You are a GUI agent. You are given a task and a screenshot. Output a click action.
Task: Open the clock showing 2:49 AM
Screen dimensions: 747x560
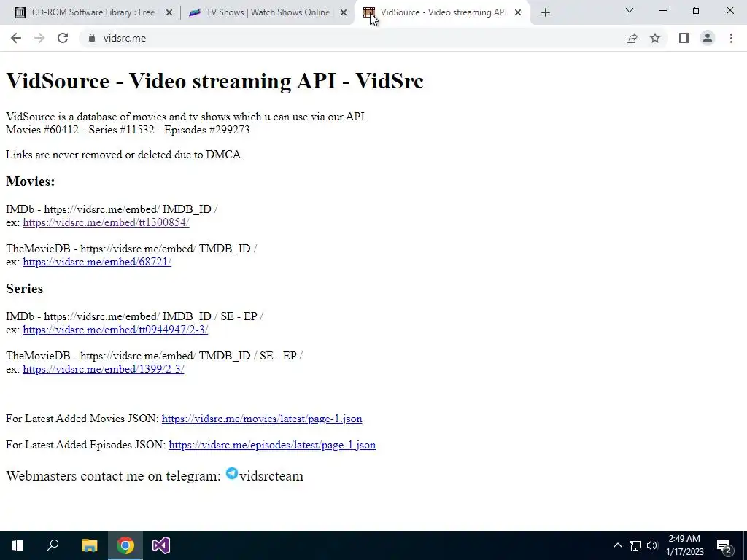pos(684,545)
